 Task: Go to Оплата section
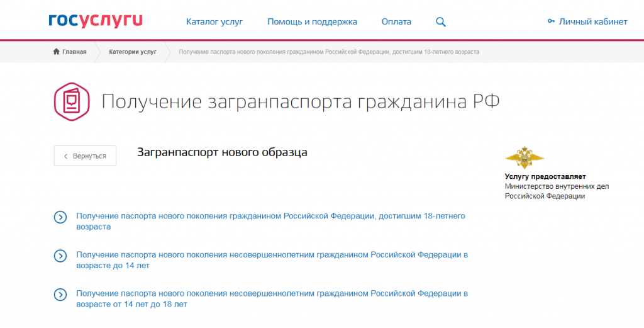(x=396, y=22)
